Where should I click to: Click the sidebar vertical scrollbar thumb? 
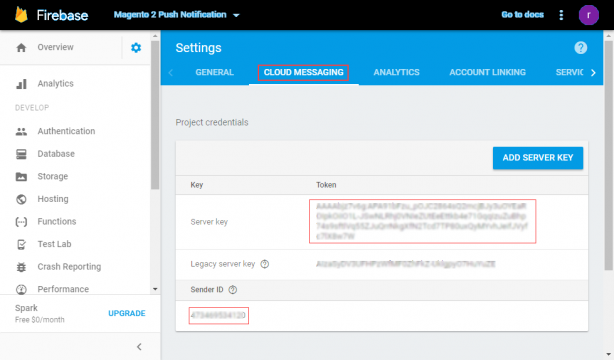tap(155, 114)
